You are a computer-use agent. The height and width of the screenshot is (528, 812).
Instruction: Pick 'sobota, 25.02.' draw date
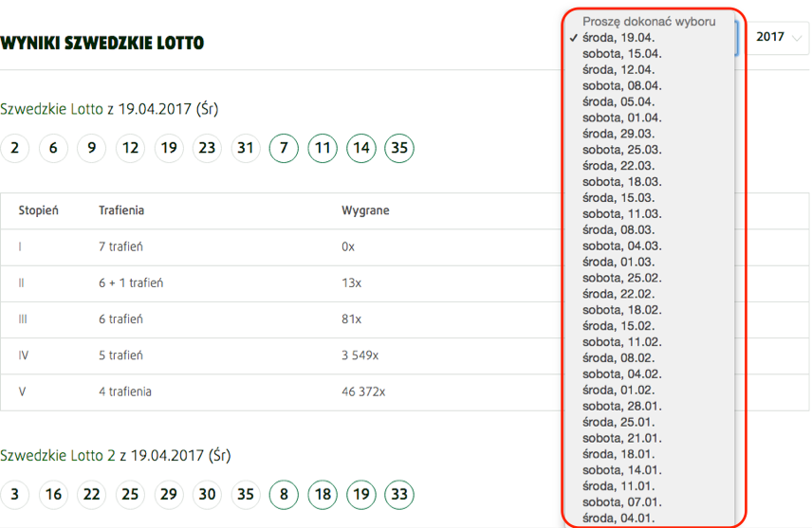(x=622, y=278)
